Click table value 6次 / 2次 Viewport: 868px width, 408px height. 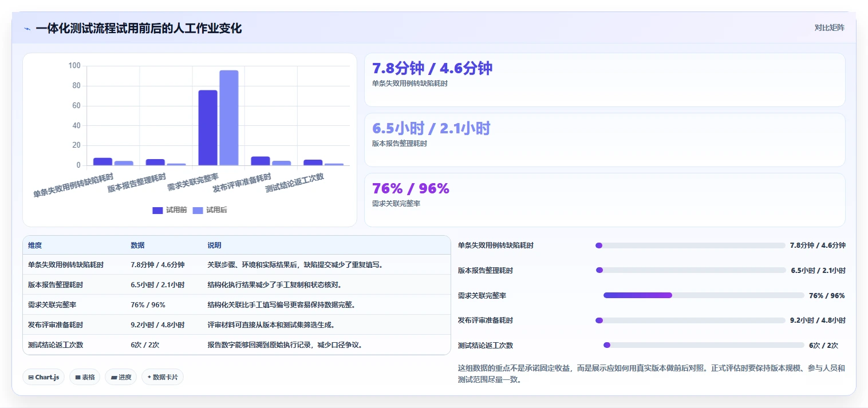(x=145, y=344)
